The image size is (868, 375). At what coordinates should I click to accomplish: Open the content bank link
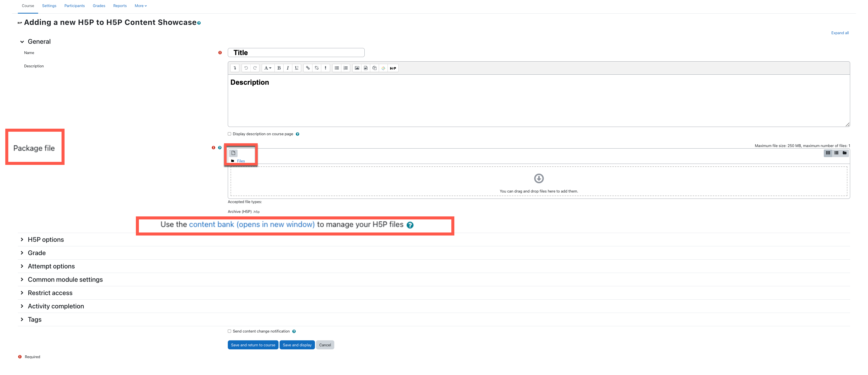click(252, 225)
